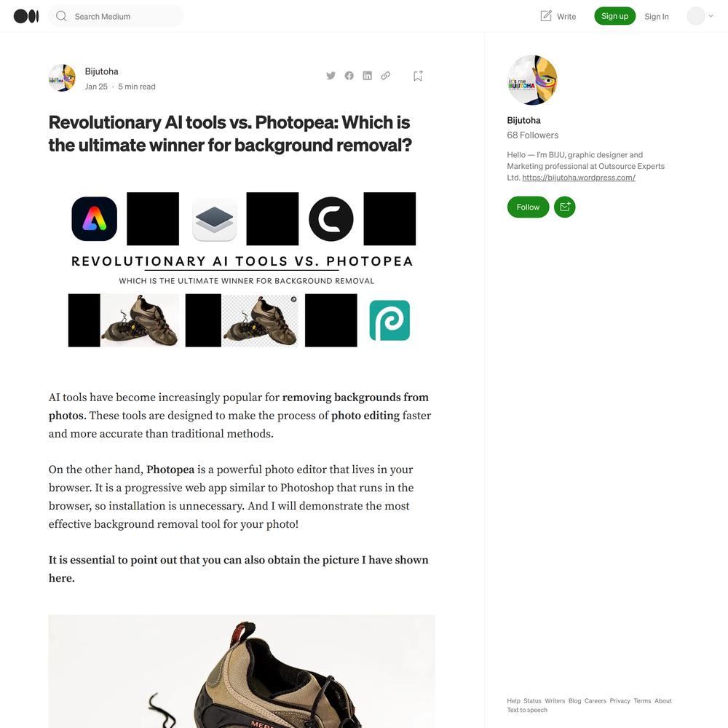Open the Text to speech link

click(x=527, y=710)
